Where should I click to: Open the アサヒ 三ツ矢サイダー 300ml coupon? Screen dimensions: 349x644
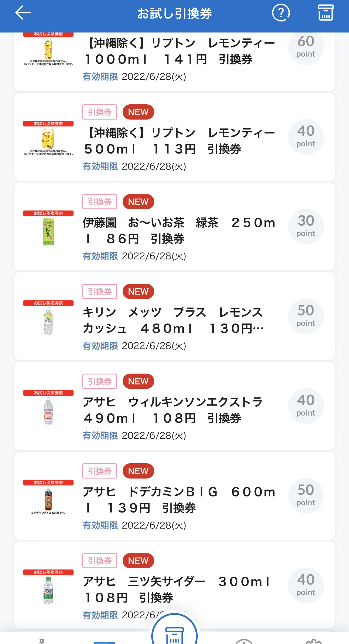tap(176, 589)
